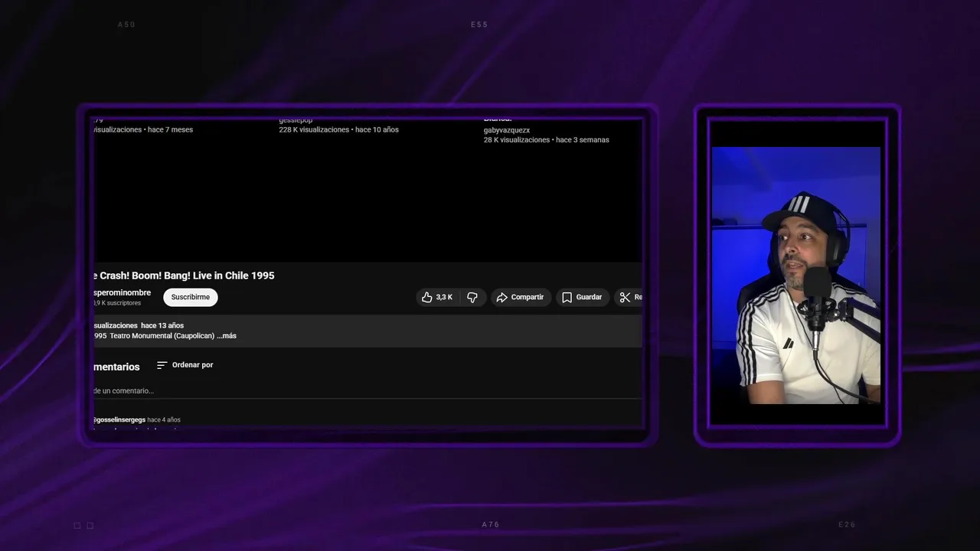Open the @gosselinsergegs commenter profile

coord(119,419)
